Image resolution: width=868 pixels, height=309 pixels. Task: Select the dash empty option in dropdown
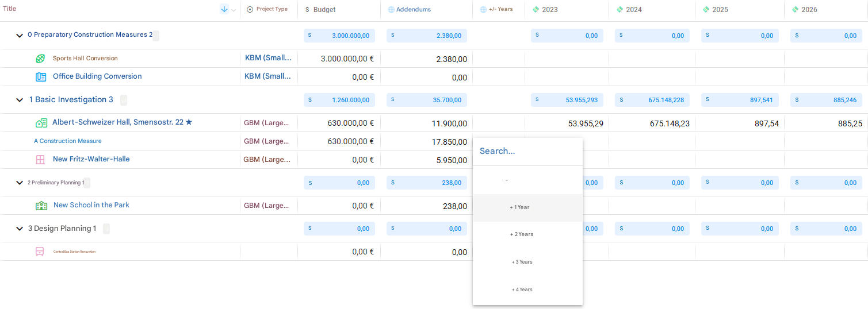[x=506, y=180]
